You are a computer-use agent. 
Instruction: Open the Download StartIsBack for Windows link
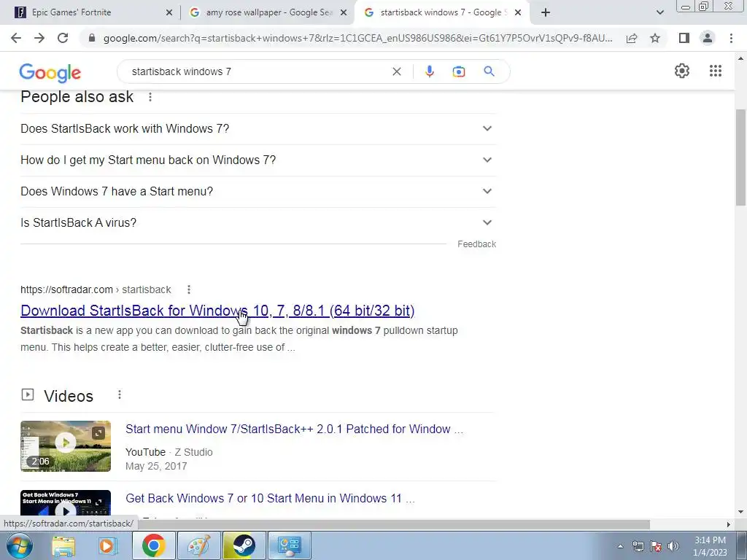[217, 311]
